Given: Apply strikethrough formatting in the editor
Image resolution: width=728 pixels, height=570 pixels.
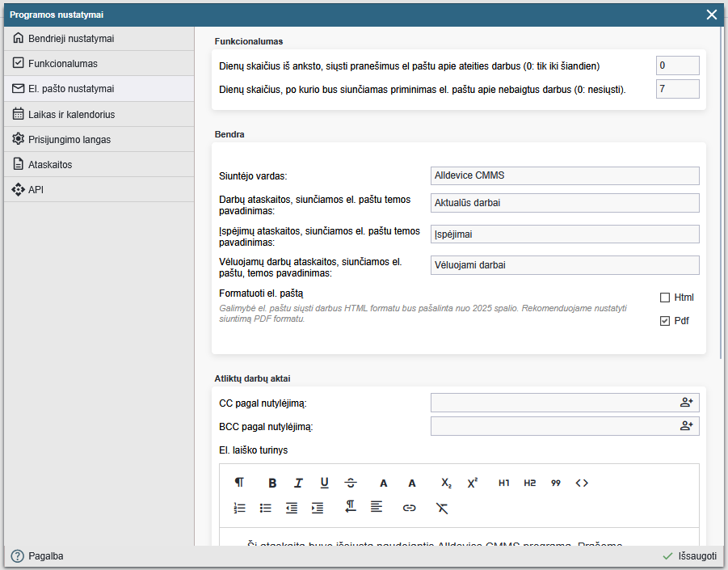Looking at the screenshot, I should [x=351, y=483].
